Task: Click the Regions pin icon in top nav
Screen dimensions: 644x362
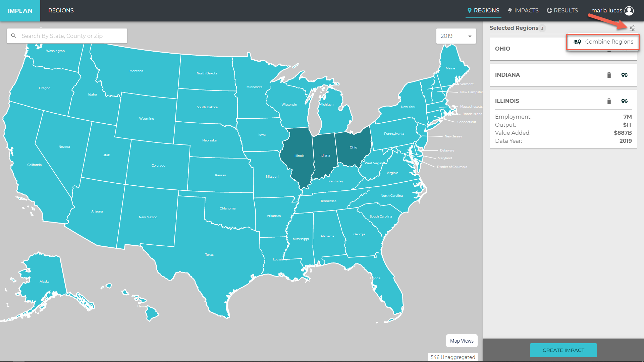Action: coord(470,10)
